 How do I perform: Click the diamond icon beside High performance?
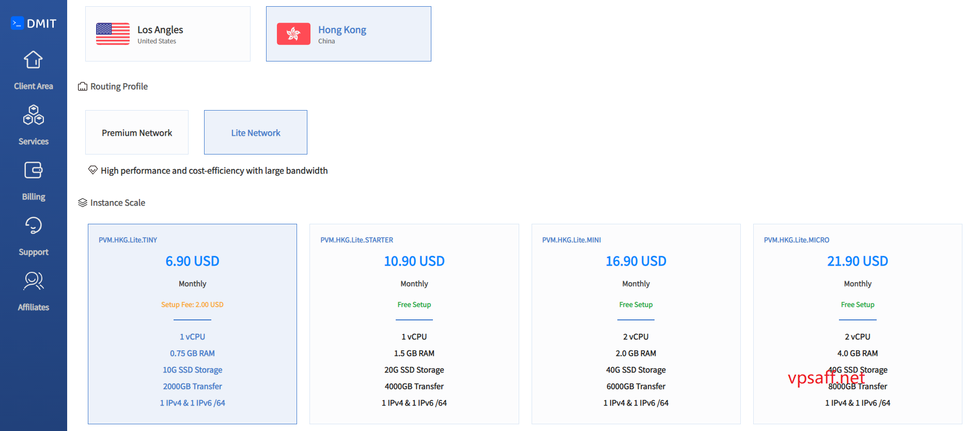coord(93,170)
